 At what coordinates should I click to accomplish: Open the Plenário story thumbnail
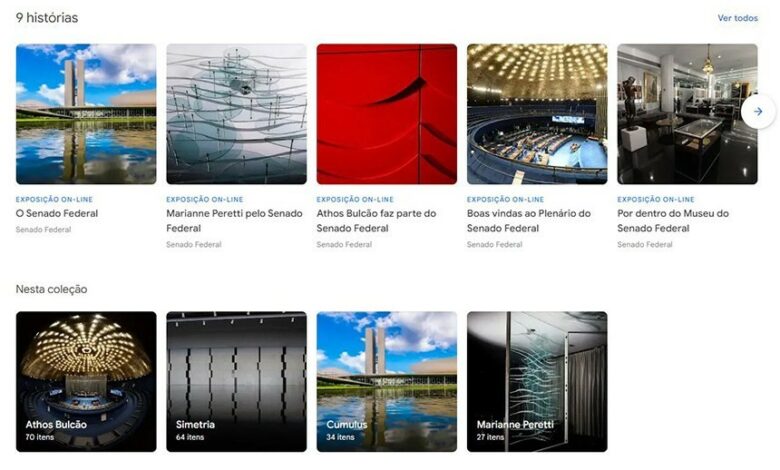[x=537, y=114]
